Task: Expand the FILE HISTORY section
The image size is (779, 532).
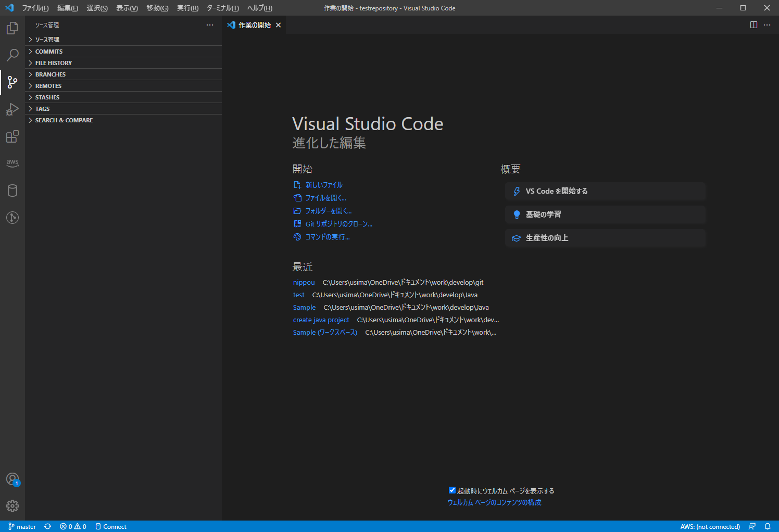Action: 123,62
